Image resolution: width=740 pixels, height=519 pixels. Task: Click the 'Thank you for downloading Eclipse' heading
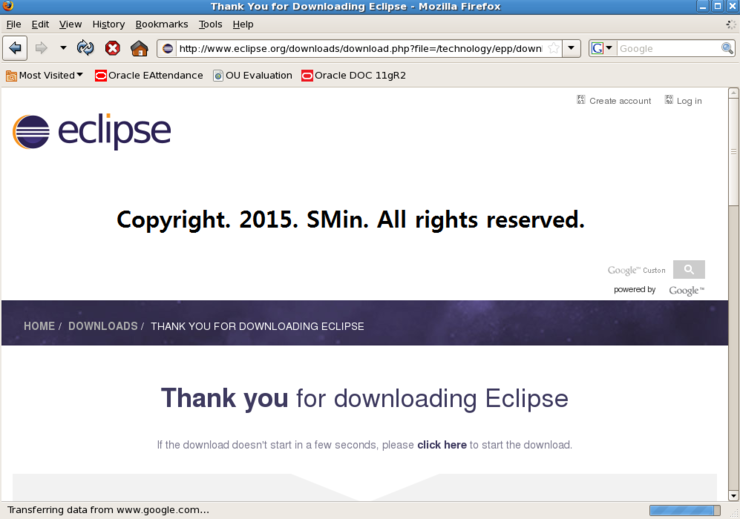click(364, 398)
